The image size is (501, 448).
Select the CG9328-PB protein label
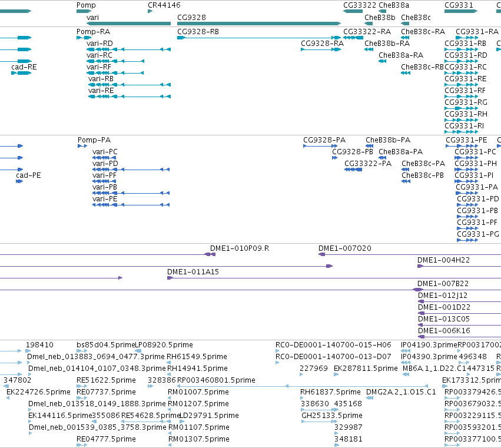pos(353,152)
